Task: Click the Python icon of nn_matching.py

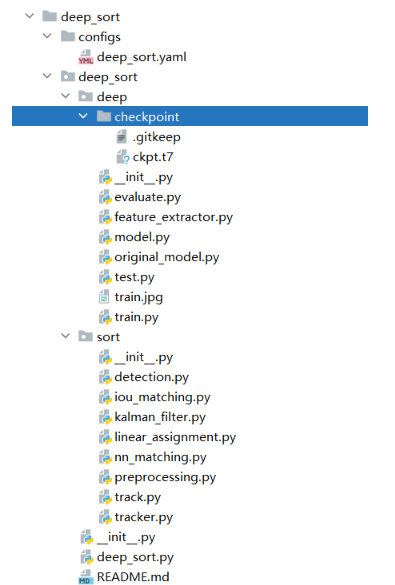Action: (x=105, y=457)
